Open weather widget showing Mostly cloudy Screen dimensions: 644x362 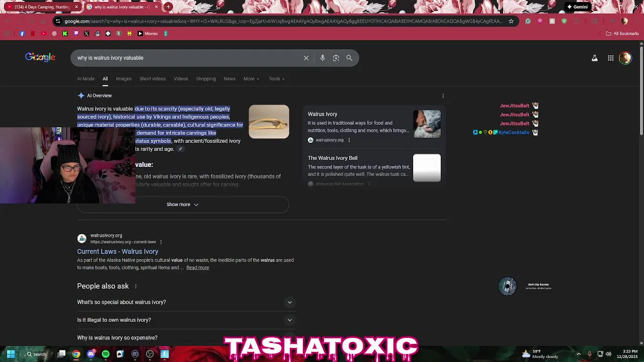(x=540, y=354)
